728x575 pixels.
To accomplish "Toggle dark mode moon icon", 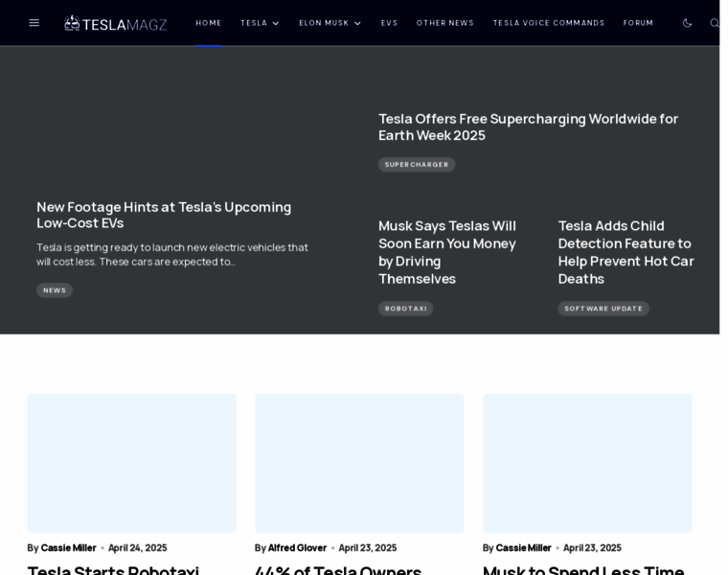I will 687,23.
